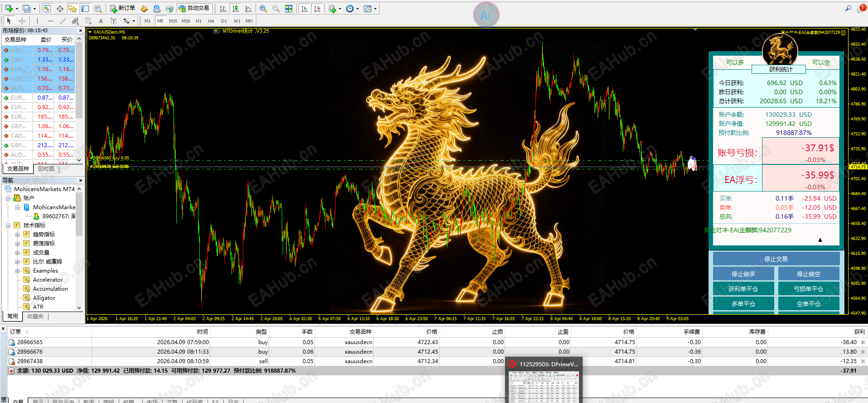868x403 pixels.
Task: Select the text annotation A tool
Action: [x=101, y=21]
